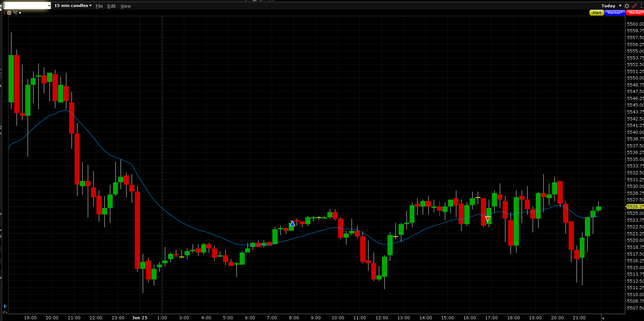Click the Jun 25 date label

(x=140, y=318)
